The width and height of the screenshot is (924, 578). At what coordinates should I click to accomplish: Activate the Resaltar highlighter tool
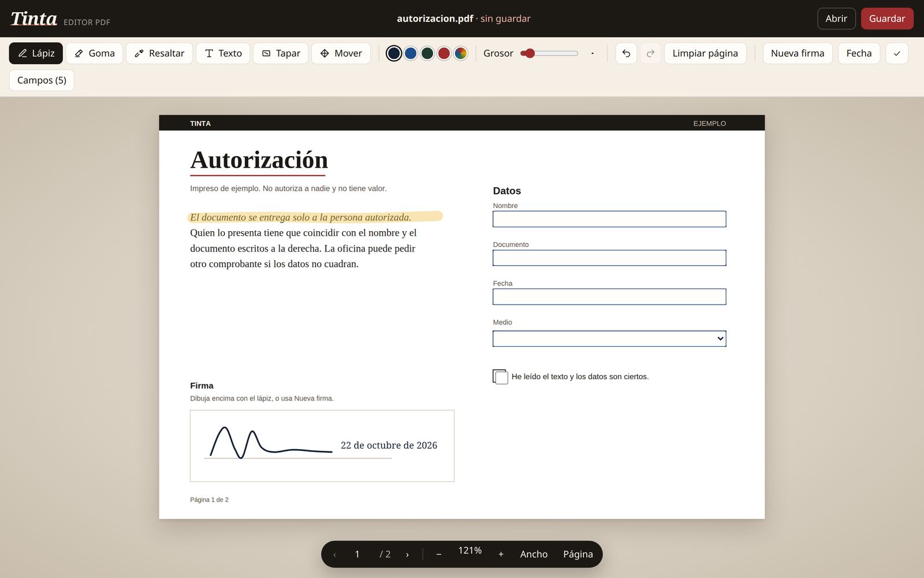click(159, 53)
